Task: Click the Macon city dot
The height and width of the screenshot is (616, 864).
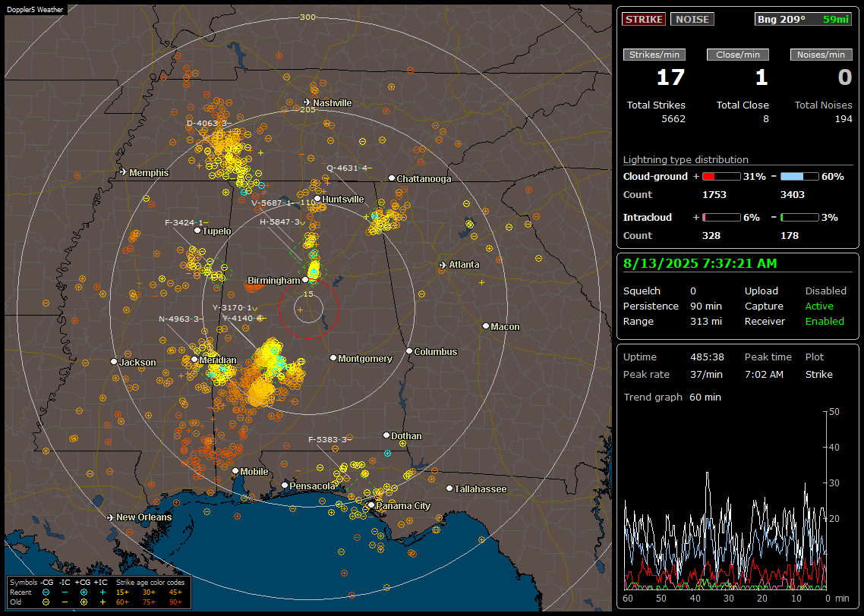Action: (485, 326)
